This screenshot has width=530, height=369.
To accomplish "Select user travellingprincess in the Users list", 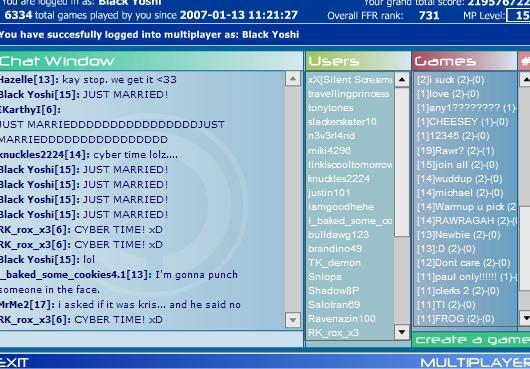I will 348,94.
